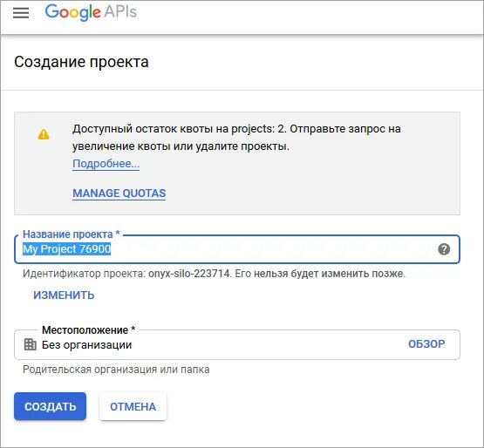The width and height of the screenshot is (484, 448).
Task: Click the Создание проекта heading
Action: point(81,62)
